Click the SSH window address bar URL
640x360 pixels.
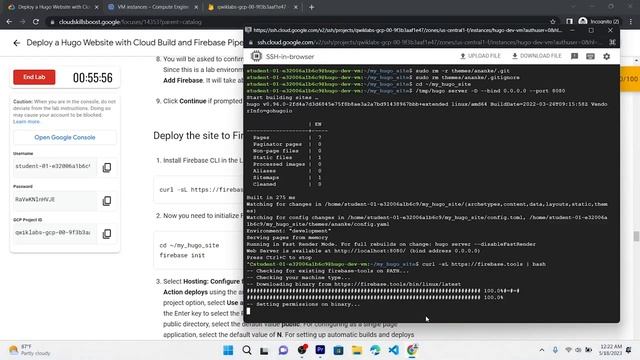(x=427, y=42)
